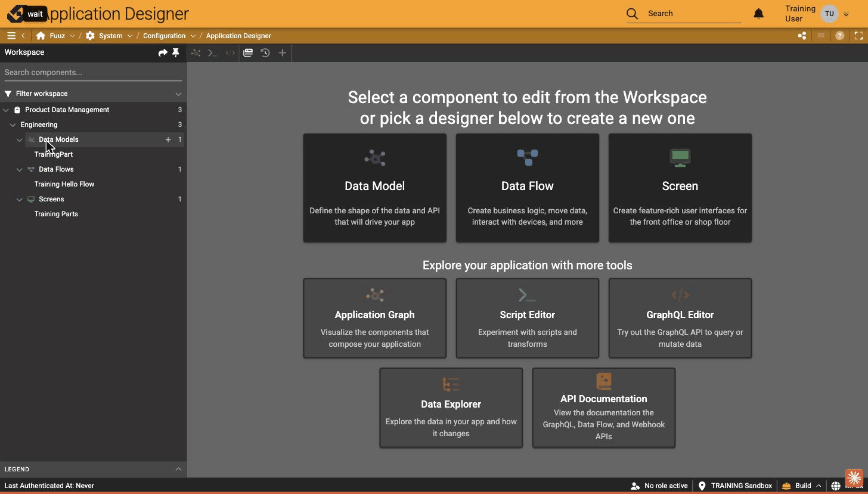This screenshot has height=494, width=868.
Task: Click the plus icon in the top toolbar
Action: 283,53
